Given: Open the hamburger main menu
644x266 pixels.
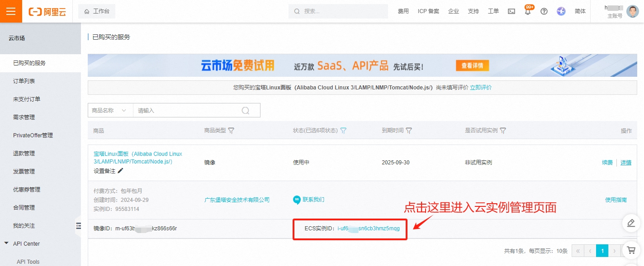Looking at the screenshot, I should point(11,11).
